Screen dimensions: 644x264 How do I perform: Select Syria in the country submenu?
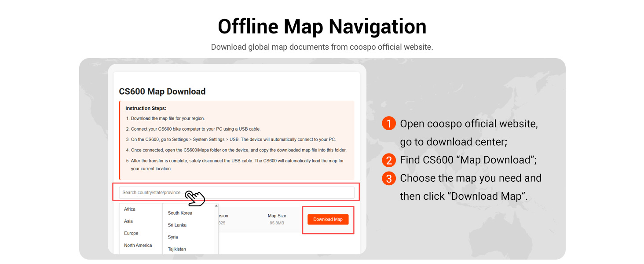pyautogui.click(x=173, y=237)
